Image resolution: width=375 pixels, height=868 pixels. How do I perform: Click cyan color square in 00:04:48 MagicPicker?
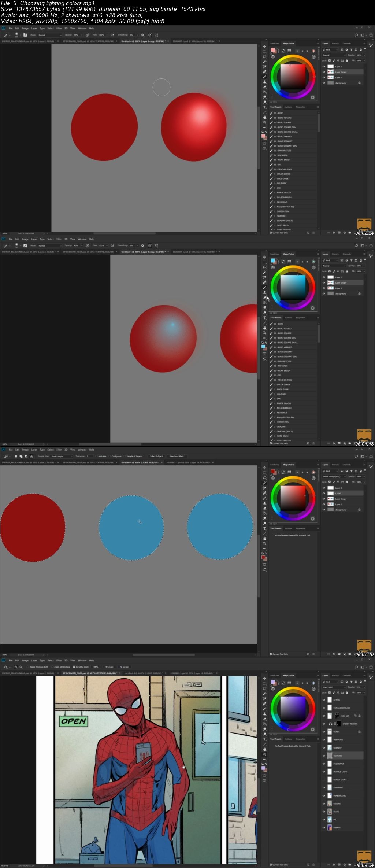293,287
